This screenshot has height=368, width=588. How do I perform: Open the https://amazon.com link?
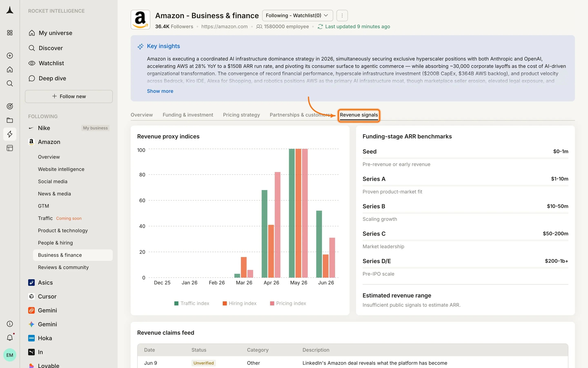[x=224, y=27]
